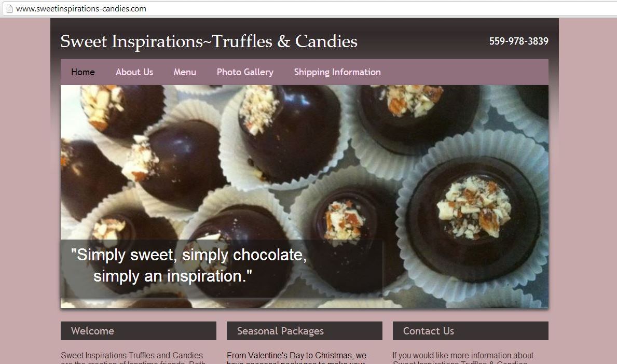This screenshot has width=617, height=364.
Task: Click the Welcome paragraph text about Sweet Inspirations
Action: [133, 358]
